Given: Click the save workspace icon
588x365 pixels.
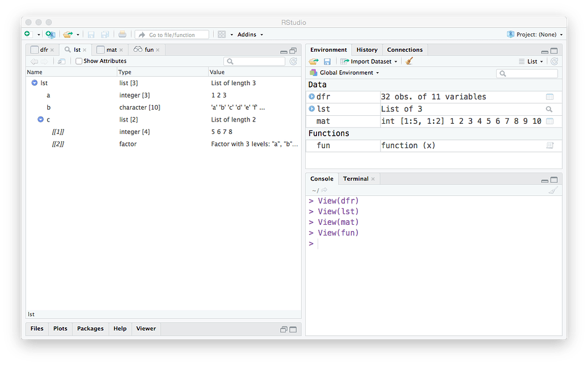Looking at the screenshot, I should (x=327, y=61).
